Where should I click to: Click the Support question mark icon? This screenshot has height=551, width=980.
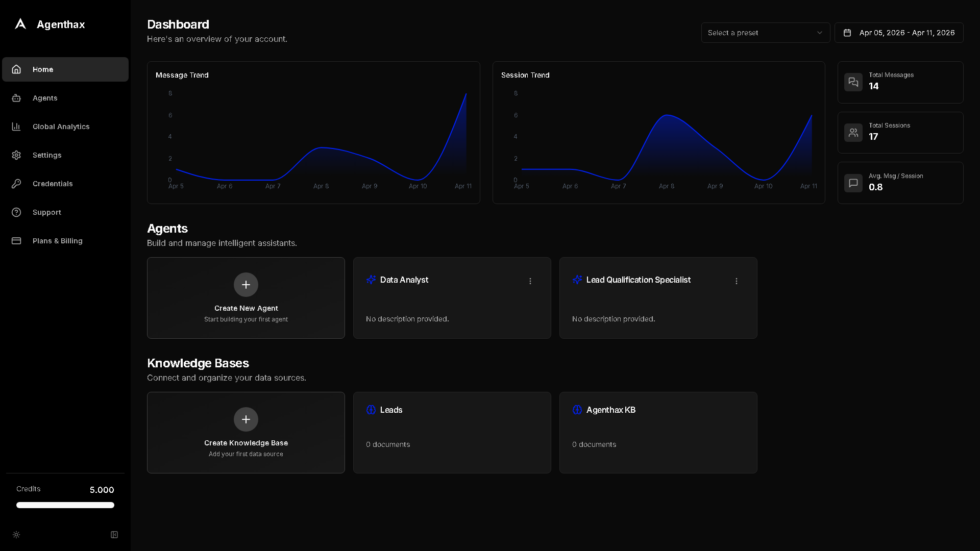pos(16,212)
